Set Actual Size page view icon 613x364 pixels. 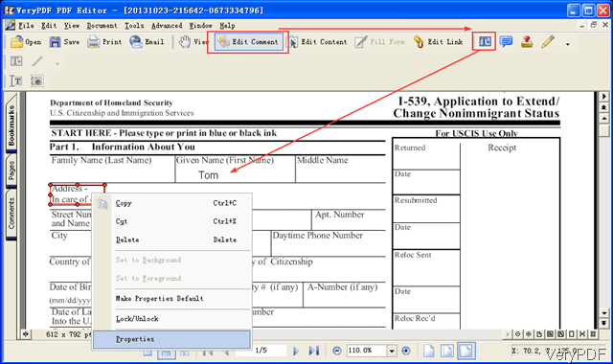(x=429, y=351)
